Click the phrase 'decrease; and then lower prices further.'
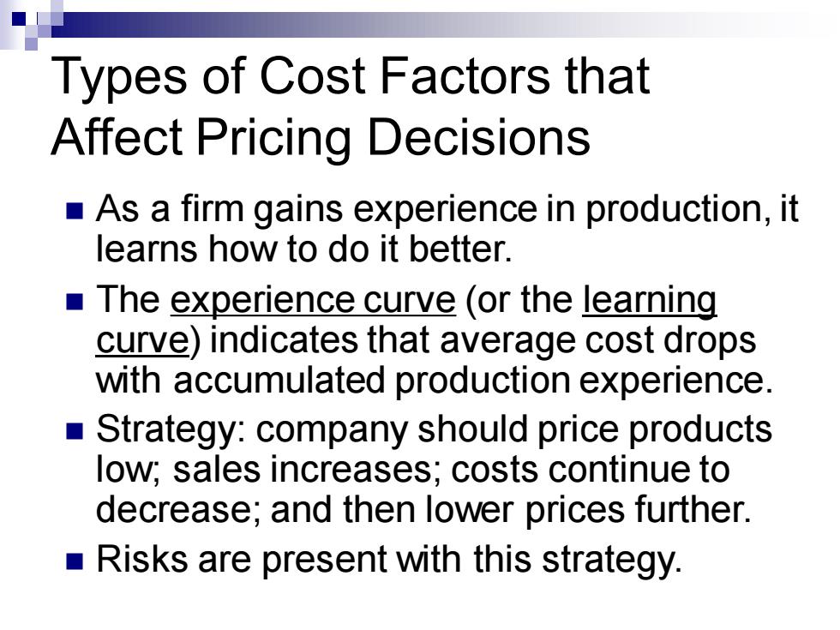 tap(423, 509)
